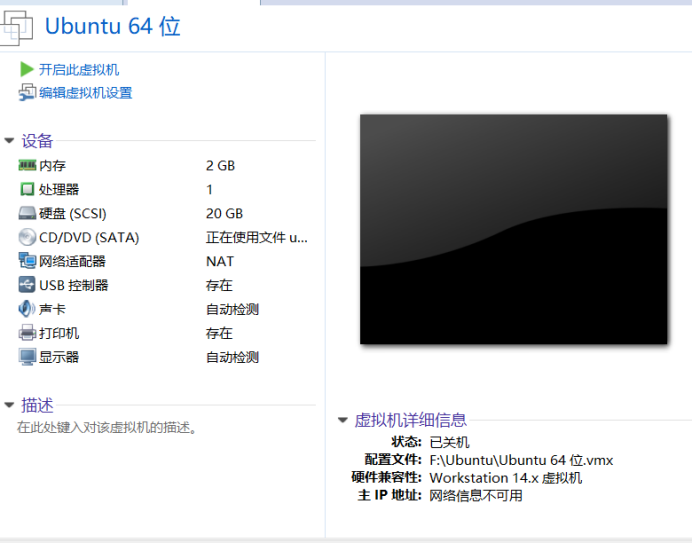Viewport: 692px width, 543px height.
Task: Select the CD/DVD (SATA) disc icon
Action: click(27, 237)
